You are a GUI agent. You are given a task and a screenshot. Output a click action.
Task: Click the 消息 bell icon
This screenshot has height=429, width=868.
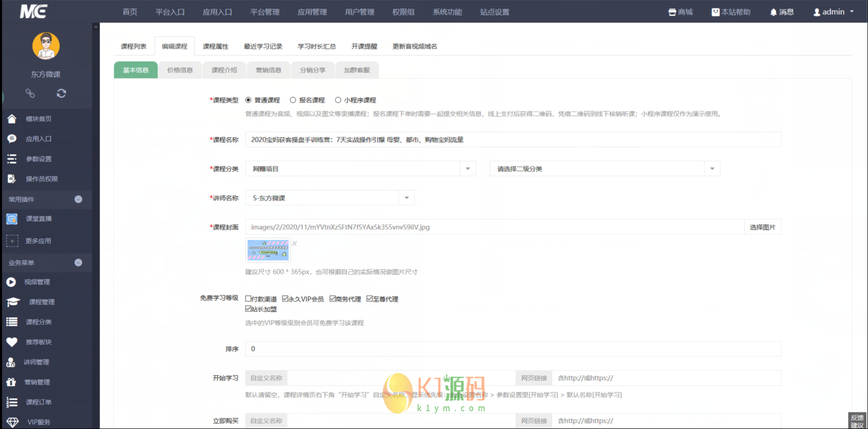pos(773,12)
